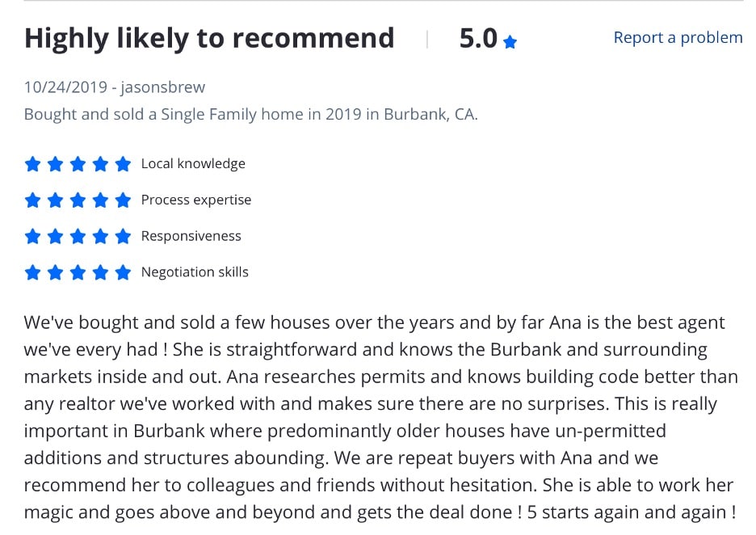The image size is (756, 535).
Task: Click the fourth star in Responsiveness row
Action: pos(100,236)
